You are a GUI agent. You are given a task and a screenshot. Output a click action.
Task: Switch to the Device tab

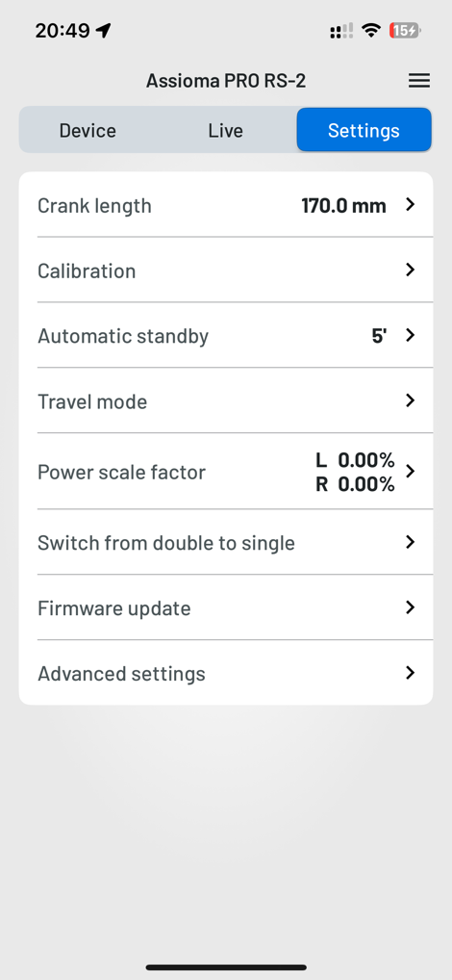(x=88, y=130)
